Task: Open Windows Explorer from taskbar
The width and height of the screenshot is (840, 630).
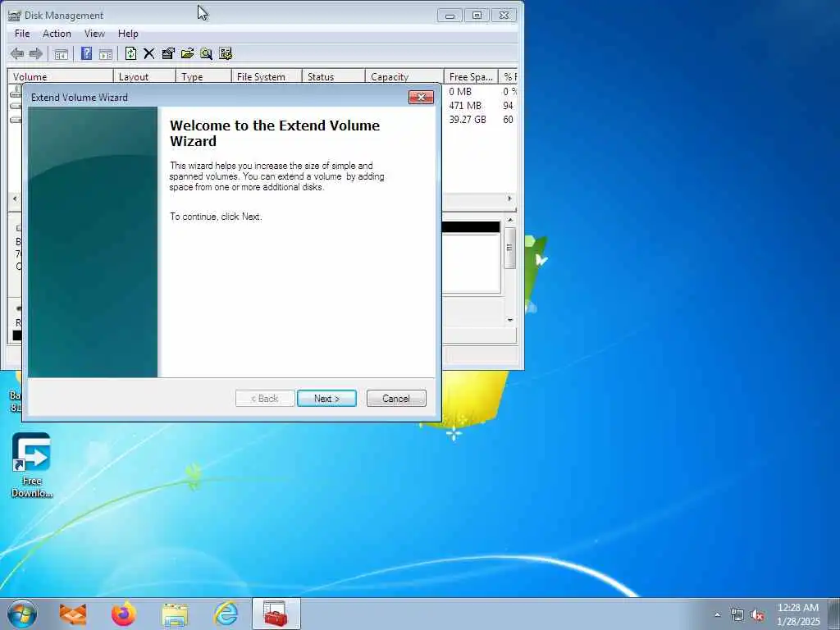Action: point(175,614)
